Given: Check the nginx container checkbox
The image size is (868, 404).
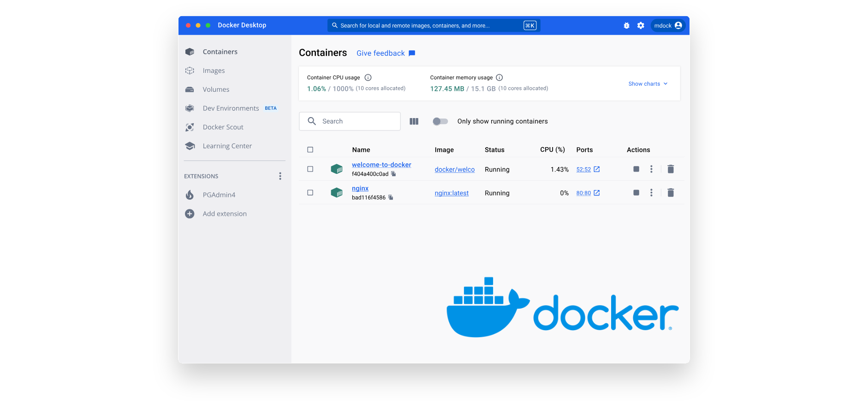Looking at the screenshot, I should coord(310,193).
